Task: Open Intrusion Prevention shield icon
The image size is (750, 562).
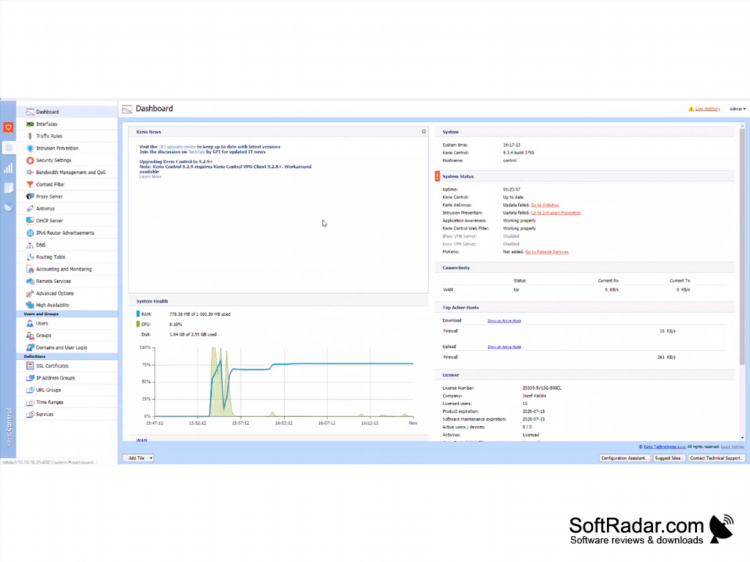Action: coord(30,148)
